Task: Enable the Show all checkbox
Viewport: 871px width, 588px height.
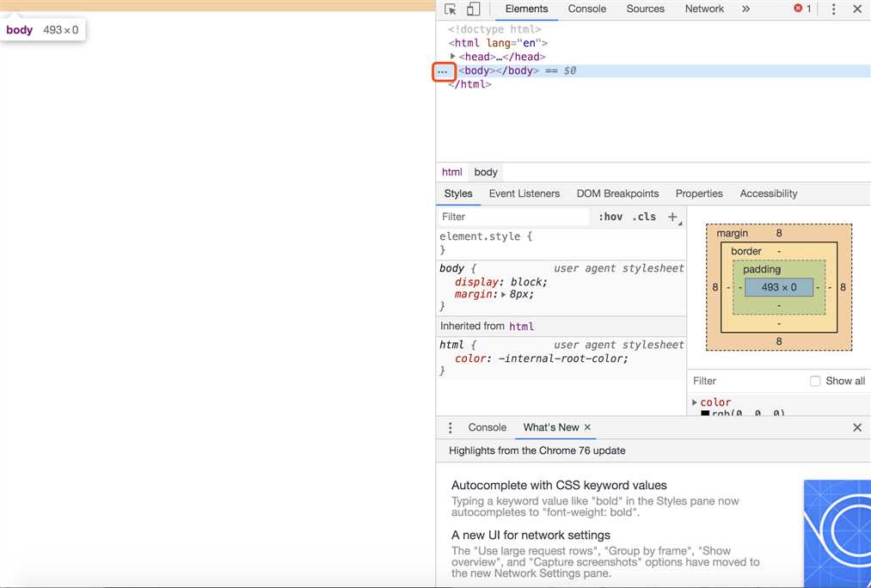Action: (x=815, y=381)
